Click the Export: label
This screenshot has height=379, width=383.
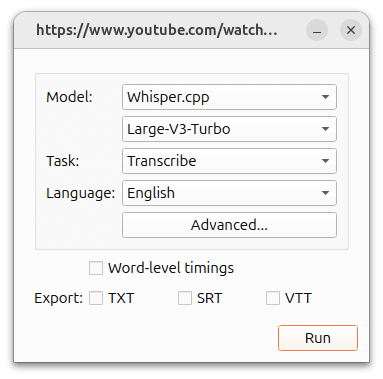(58, 298)
